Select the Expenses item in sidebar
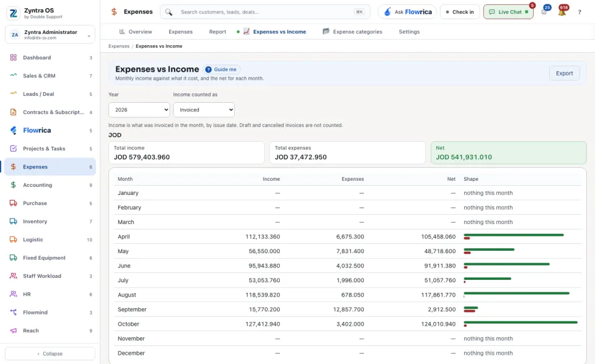 pyautogui.click(x=50, y=167)
